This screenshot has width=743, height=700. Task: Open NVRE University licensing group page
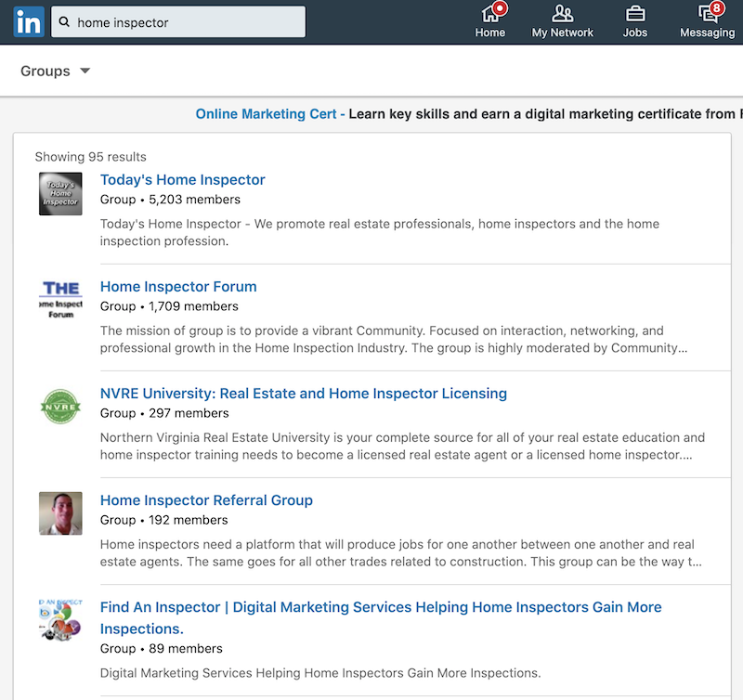(303, 393)
